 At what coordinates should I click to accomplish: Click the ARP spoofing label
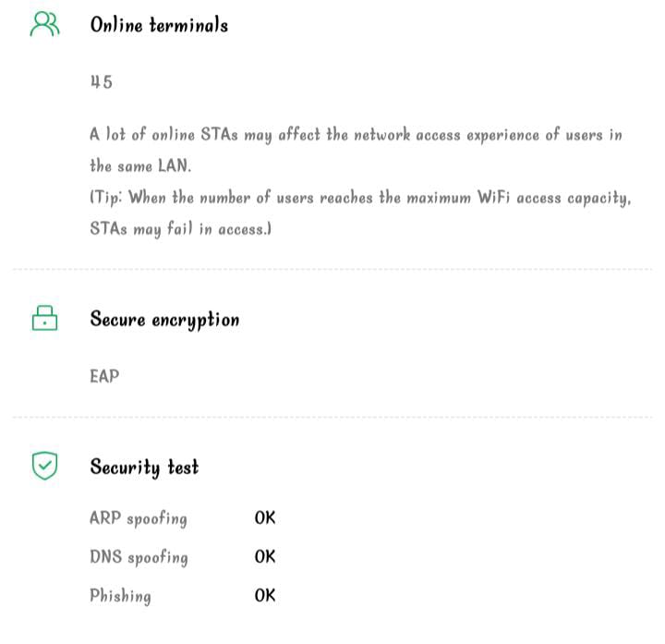139,518
